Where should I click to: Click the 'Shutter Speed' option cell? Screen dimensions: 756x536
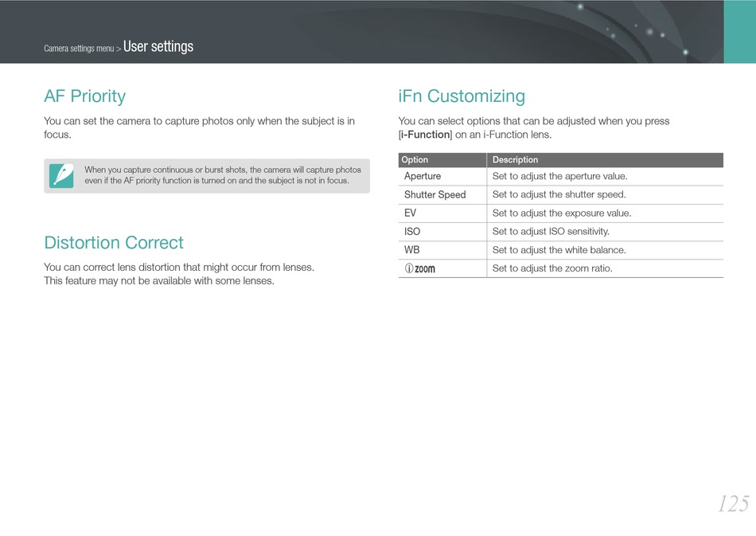pos(442,194)
